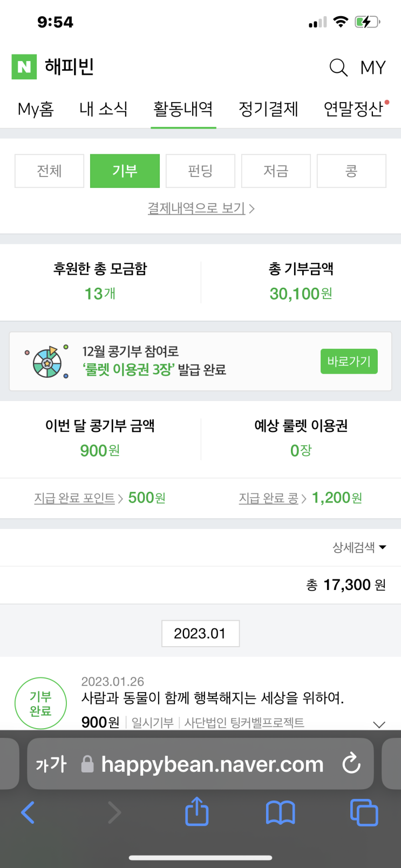
Task: Select the 저금 filter
Action: [276, 171]
